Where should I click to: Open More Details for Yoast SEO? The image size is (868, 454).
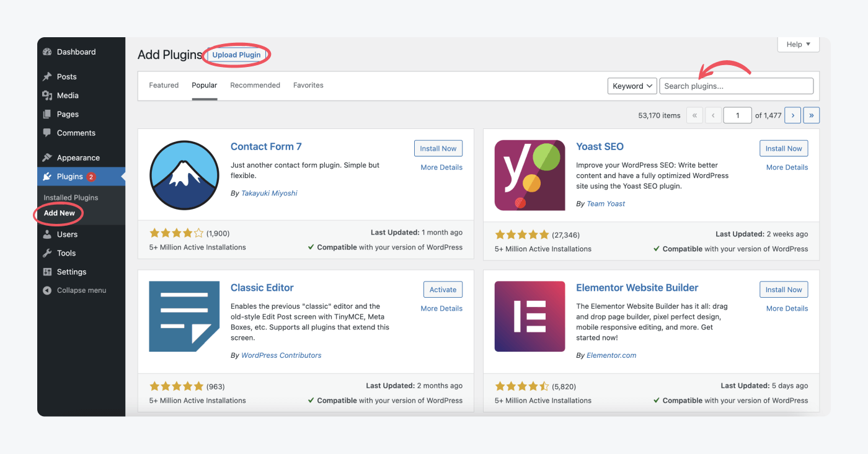tap(786, 167)
